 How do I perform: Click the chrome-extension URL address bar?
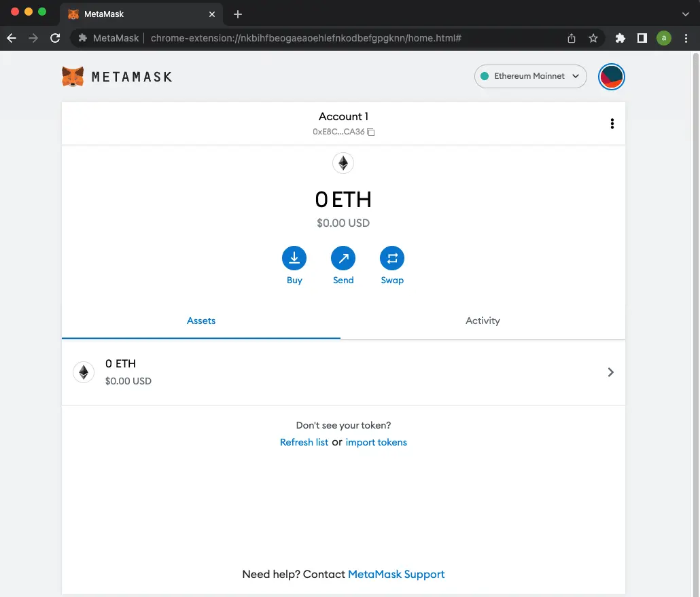pos(306,38)
